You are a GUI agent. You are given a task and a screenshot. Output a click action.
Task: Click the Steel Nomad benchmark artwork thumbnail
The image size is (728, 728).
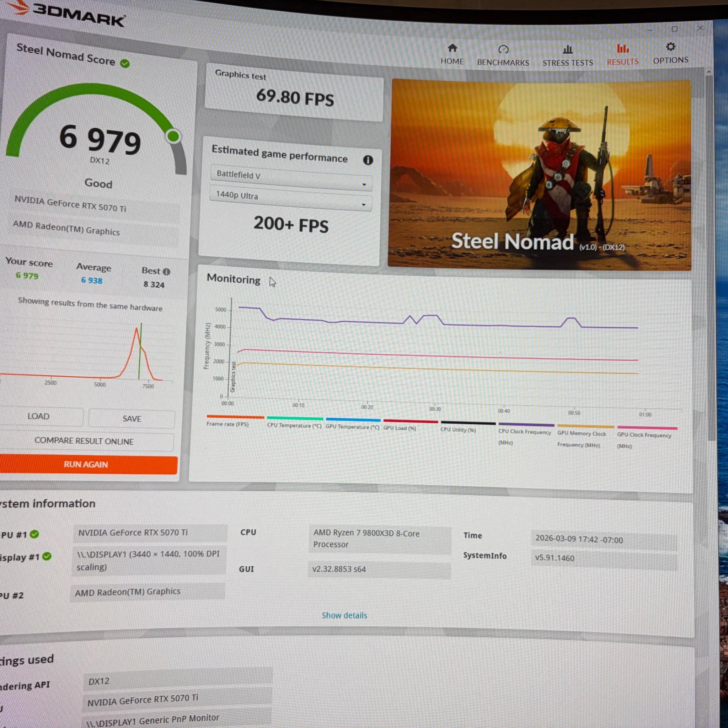pos(540,175)
